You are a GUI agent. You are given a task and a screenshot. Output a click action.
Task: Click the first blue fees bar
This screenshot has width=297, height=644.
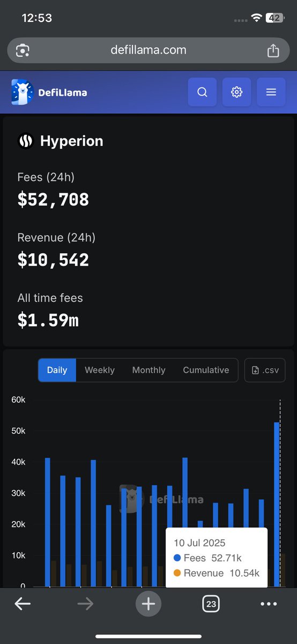(x=48, y=522)
